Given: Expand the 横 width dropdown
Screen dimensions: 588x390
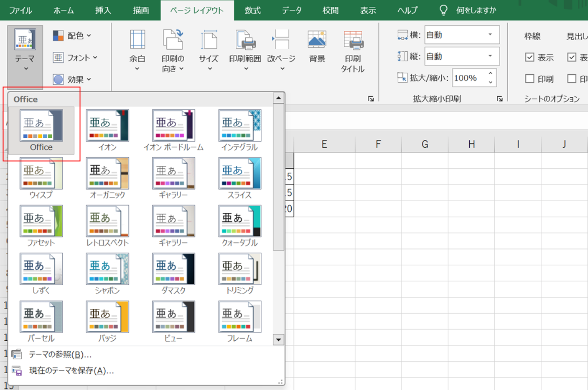Looking at the screenshot, I should tap(490, 35).
